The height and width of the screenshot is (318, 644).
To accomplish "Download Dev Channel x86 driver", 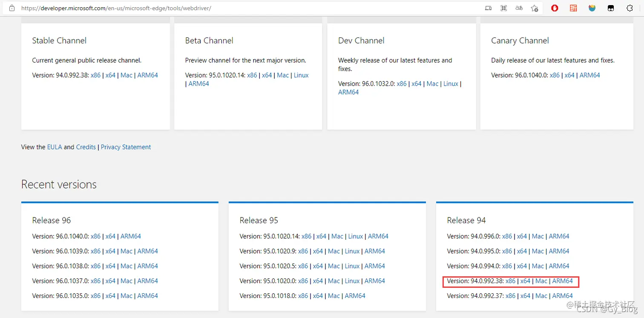I will coord(402,83).
